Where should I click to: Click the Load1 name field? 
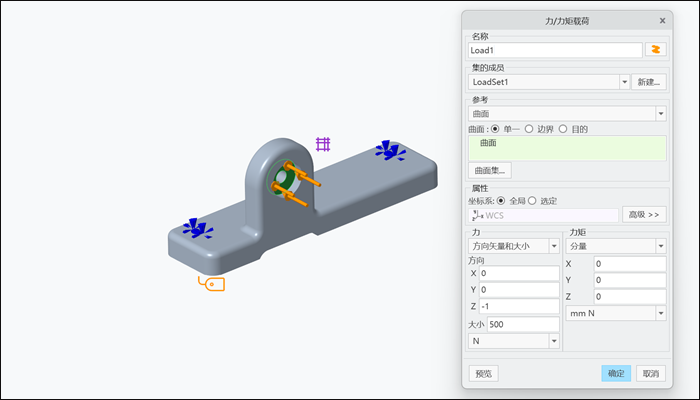pyautogui.click(x=555, y=50)
